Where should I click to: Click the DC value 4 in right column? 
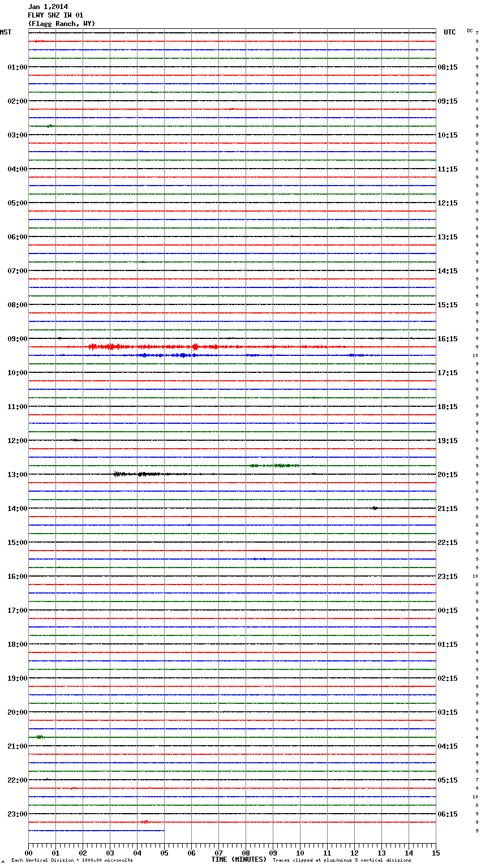477,737
